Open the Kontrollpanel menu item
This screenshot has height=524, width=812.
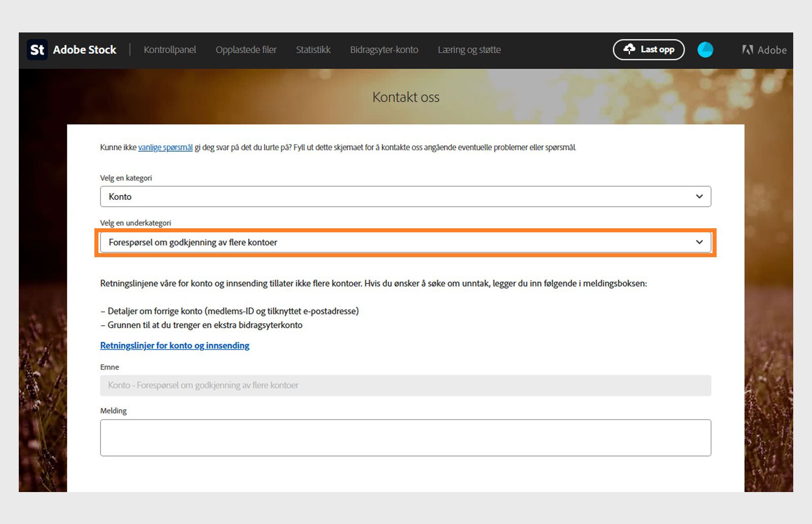[x=170, y=50]
